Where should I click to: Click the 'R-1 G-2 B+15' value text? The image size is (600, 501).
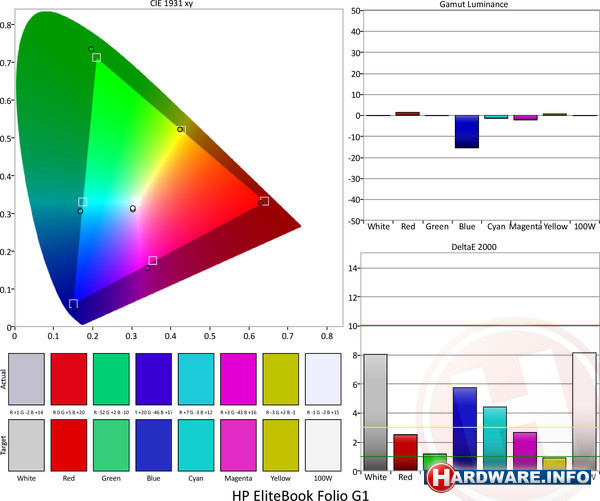tap(323, 413)
